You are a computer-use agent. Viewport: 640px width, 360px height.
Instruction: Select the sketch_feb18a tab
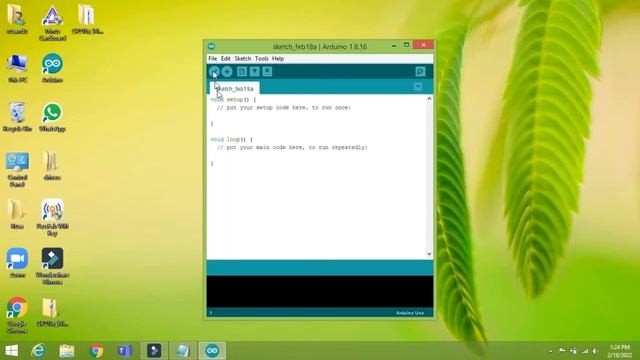click(x=235, y=89)
